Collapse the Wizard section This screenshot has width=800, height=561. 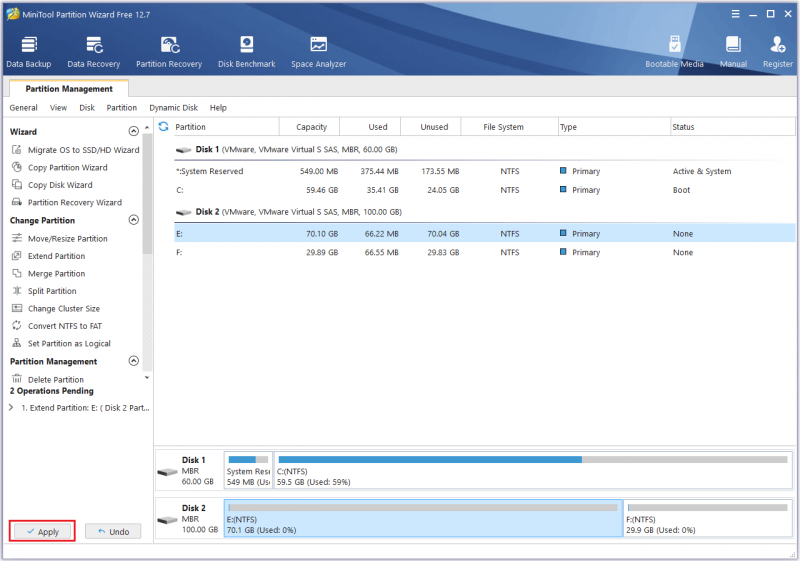(134, 132)
